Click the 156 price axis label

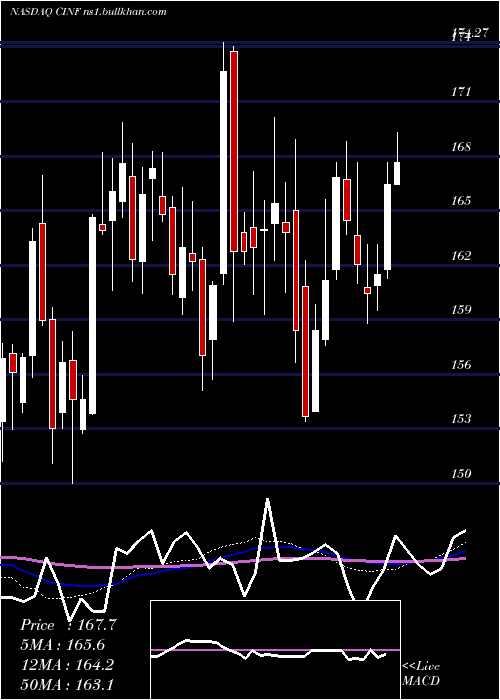click(x=461, y=365)
